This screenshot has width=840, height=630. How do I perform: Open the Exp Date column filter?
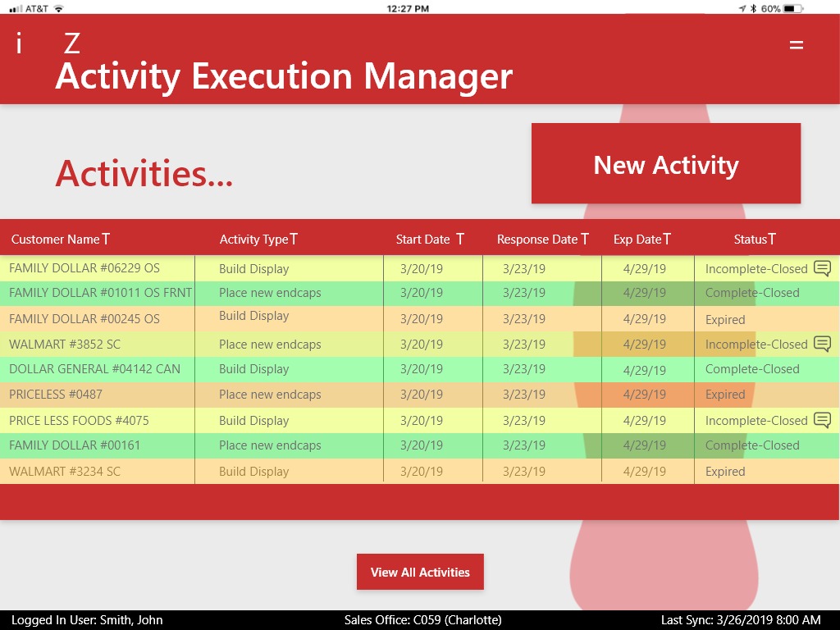click(667, 239)
